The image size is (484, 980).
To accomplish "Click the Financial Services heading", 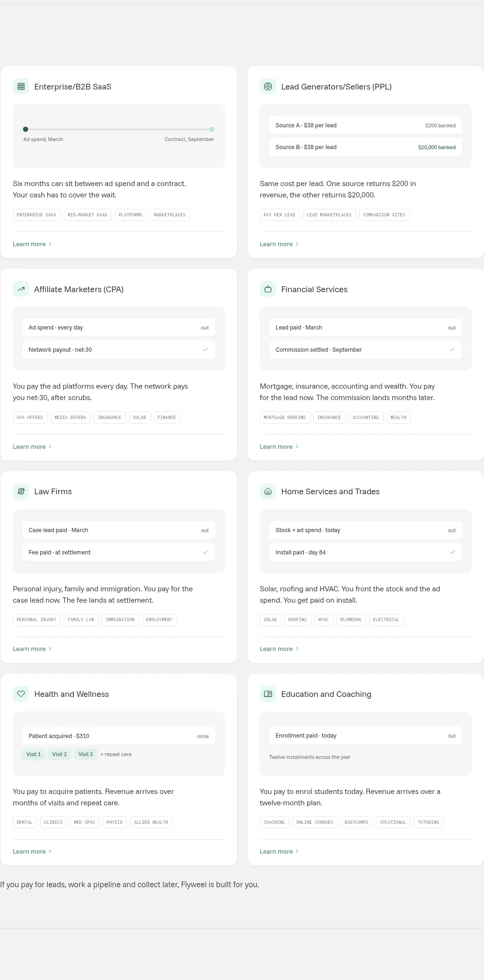I will point(314,289).
